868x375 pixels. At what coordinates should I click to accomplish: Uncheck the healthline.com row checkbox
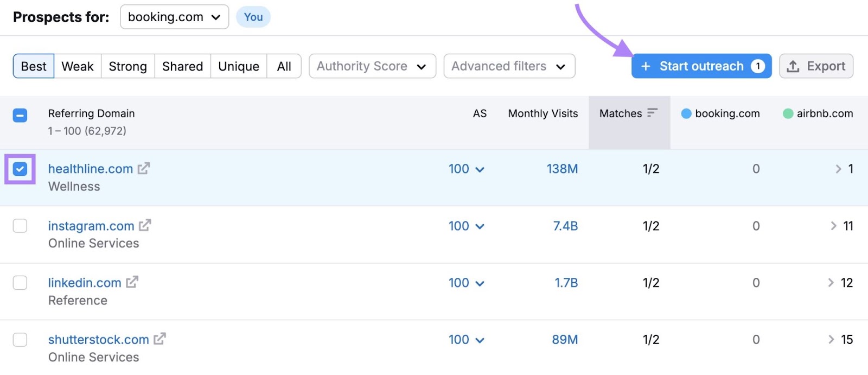[20, 169]
